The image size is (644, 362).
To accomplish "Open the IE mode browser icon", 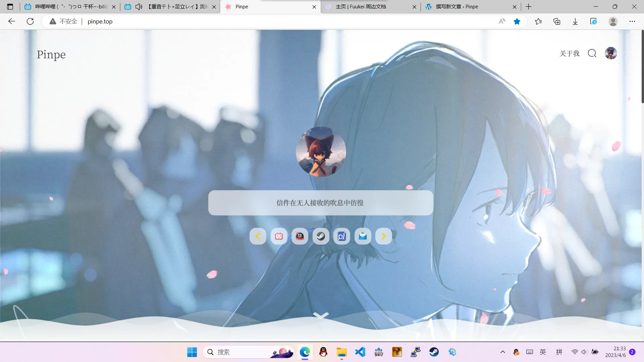I will coord(594,21).
